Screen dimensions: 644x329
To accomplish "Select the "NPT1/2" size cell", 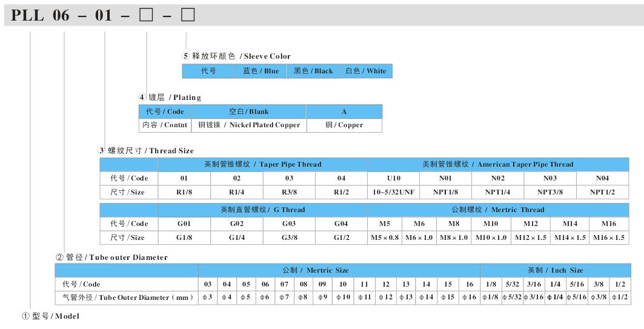I will (x=603, y=192).
